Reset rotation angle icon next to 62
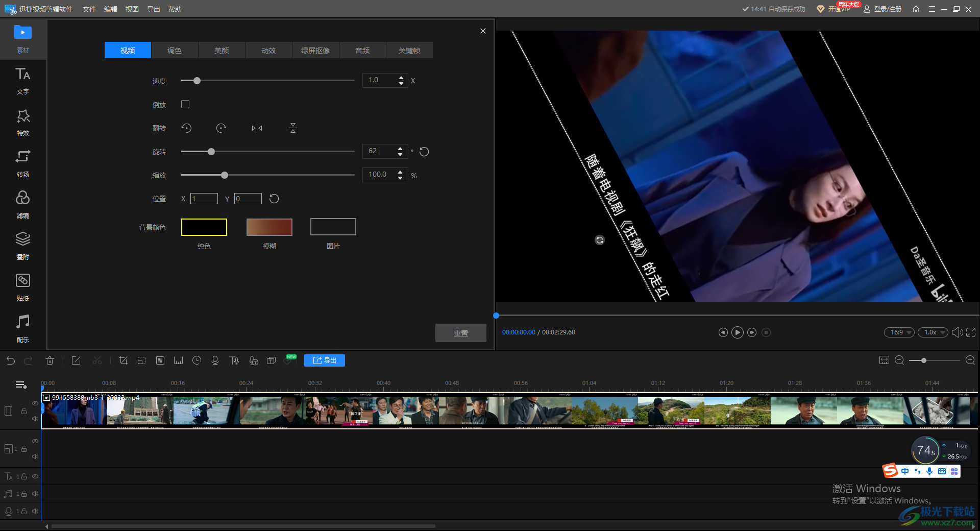980x531 pixels. pos(424,152)
